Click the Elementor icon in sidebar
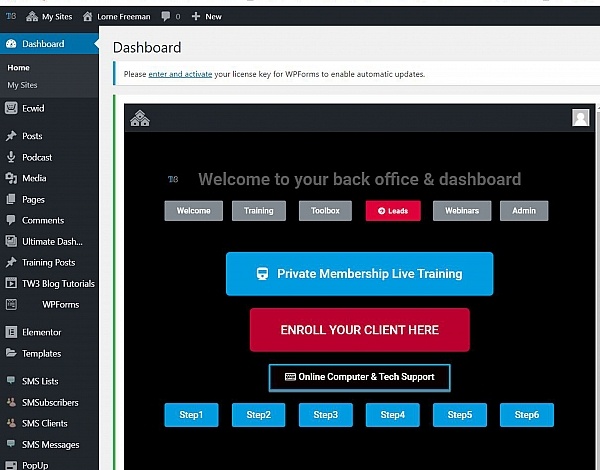Screen dimensions: 600x470 point(11,332)
